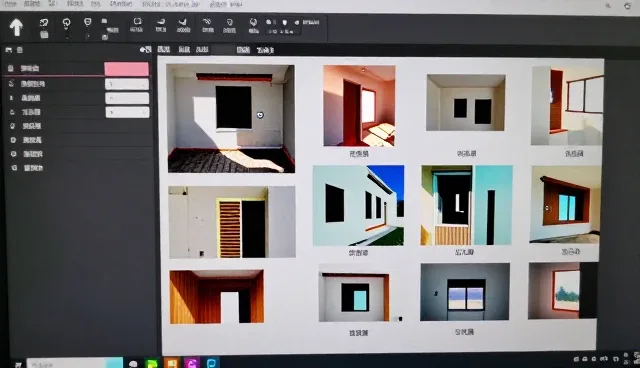640x368 pixels.
Task: Select the thumbnail with orange-framed window showing trees
Action: [x=563, y=290]
